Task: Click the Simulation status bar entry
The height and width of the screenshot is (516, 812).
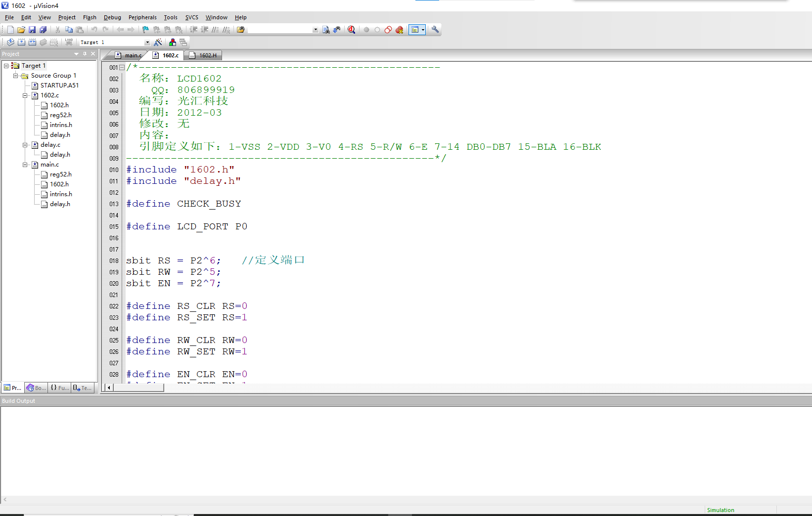Action: 721,510
